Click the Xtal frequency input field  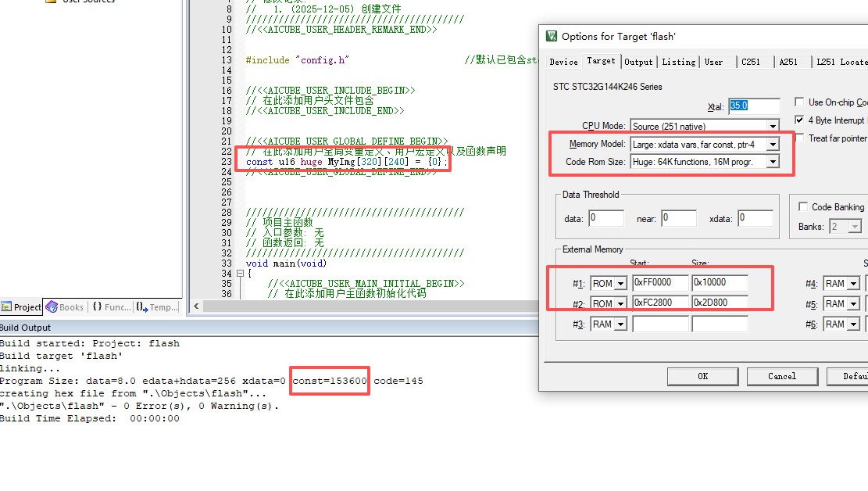754,106
